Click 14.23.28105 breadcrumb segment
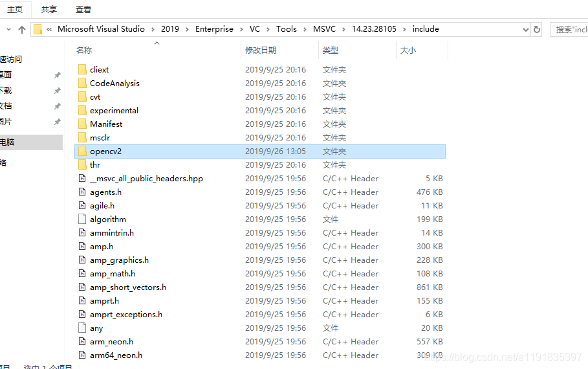 tap(374, 29)
